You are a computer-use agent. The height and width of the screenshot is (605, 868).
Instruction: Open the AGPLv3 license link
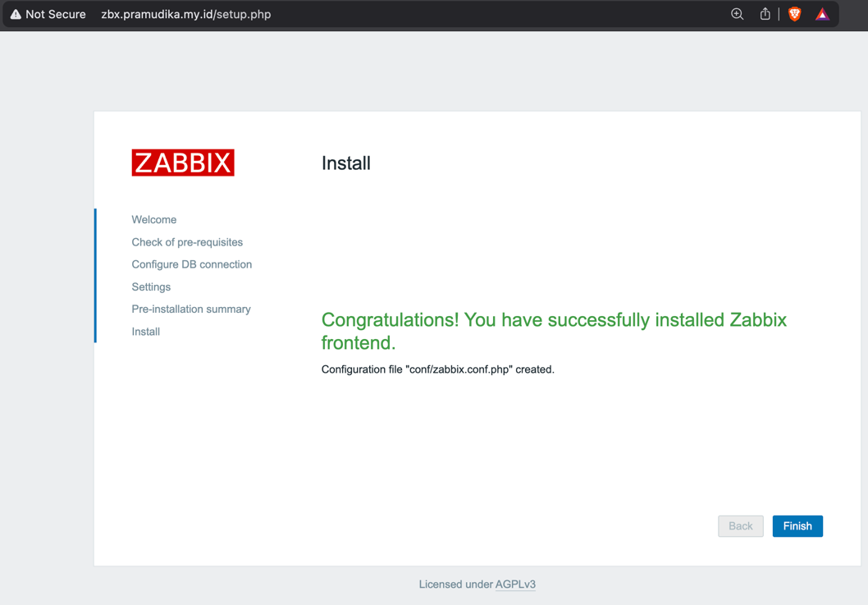(x=515, y=584)
